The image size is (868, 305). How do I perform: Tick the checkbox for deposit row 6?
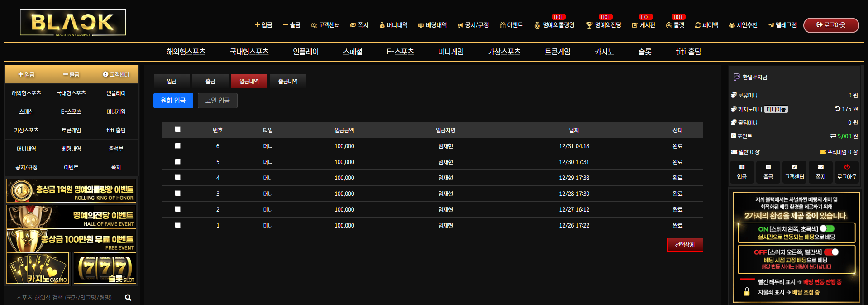[x=177, y=146]
